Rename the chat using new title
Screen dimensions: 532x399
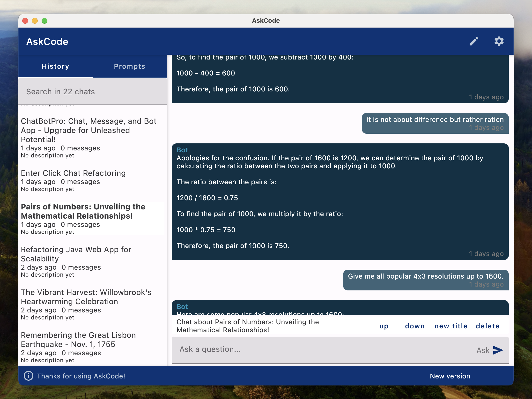point(451,326)
